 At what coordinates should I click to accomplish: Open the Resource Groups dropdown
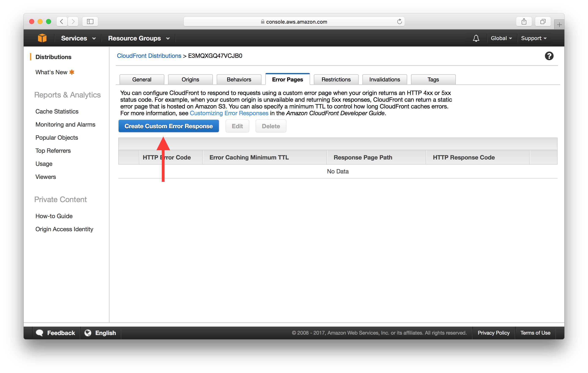click(x=139, y=38)
